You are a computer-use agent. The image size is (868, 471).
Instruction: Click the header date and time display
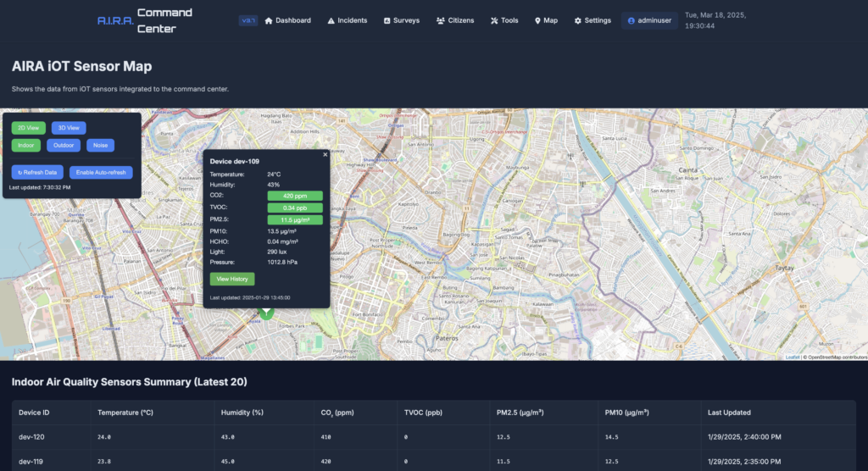(715, 20)
